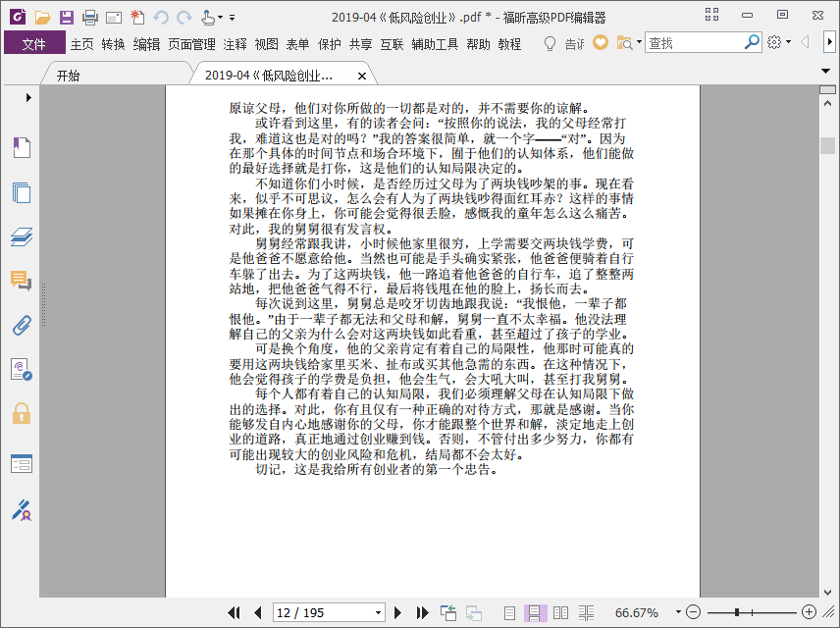Open the settings gear dropdown
The width and height of the screenshot is (840, 628).
(778, 42)
